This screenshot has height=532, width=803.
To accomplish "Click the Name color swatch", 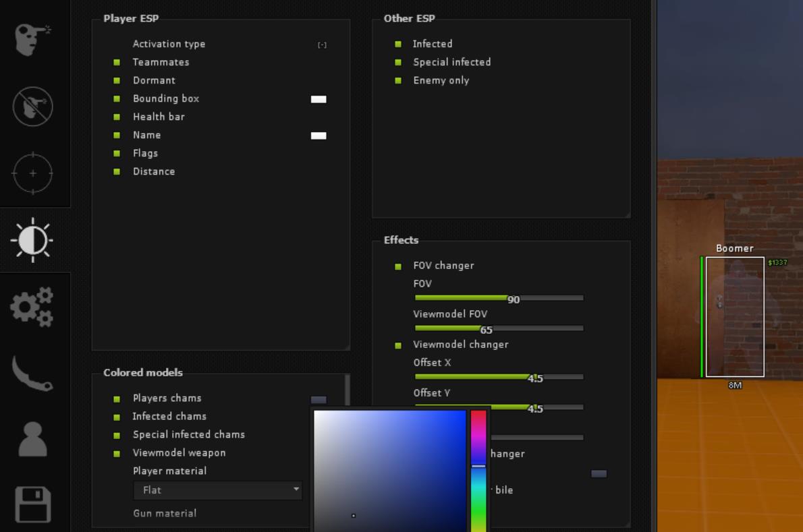I will coord(319,136).
